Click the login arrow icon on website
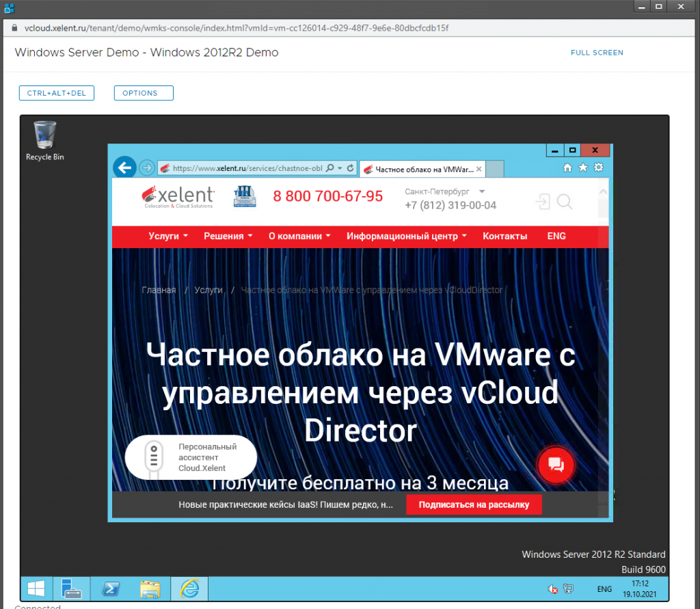This screenshot has width=700, height=609. pos(542,202)
